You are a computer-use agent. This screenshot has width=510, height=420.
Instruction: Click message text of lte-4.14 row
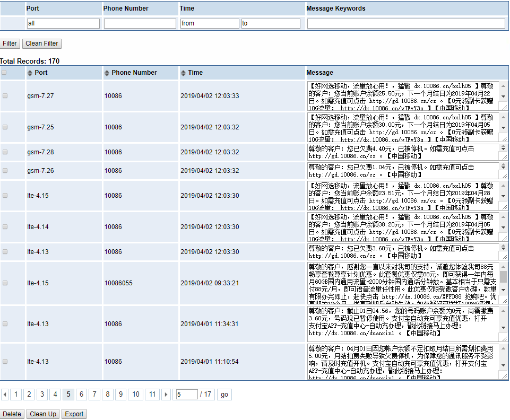click(401, 227)
